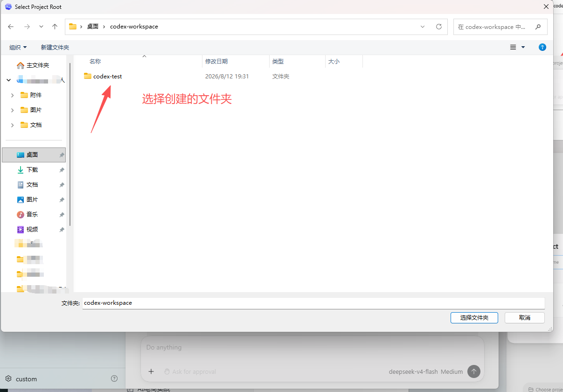Open recent locations dropdown arrow
Screen dimensions: 563x392
41,27
